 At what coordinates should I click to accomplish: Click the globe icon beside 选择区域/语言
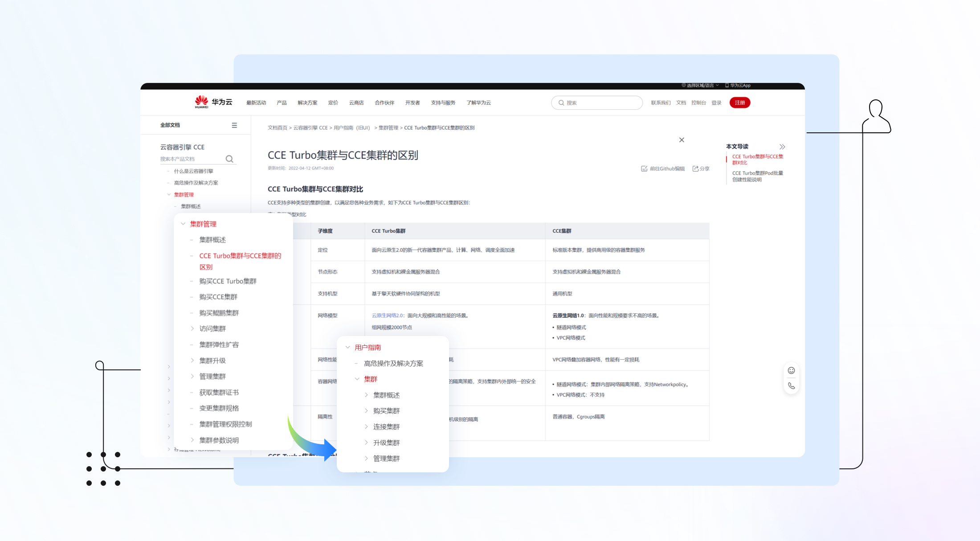point(684,85)
